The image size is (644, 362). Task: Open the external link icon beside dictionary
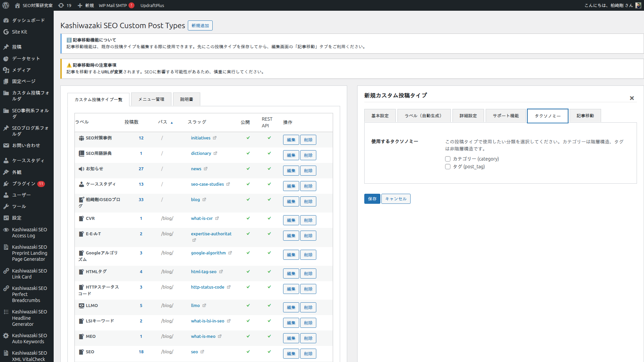[215, 153]
